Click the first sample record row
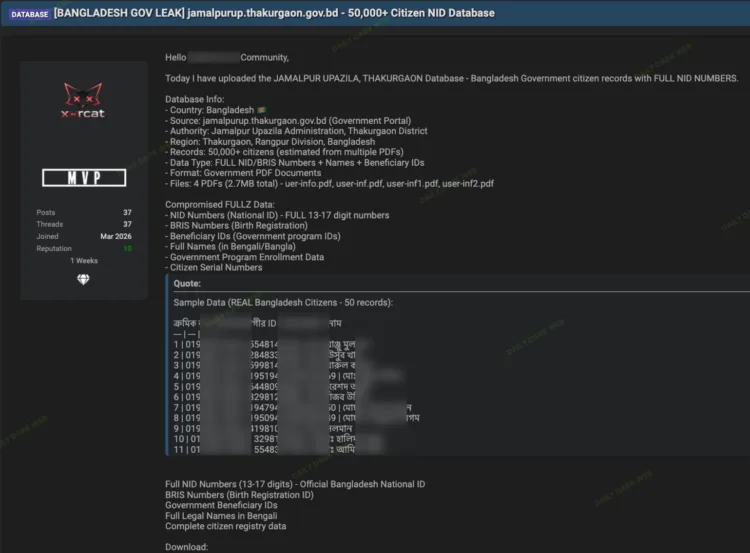The image size is (750, 553). [265, 344]
